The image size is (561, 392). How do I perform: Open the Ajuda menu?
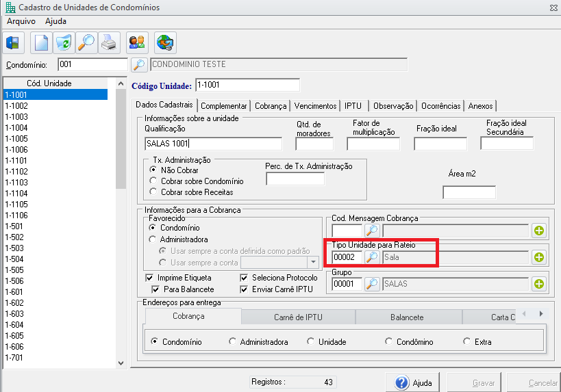click(55, 21)
